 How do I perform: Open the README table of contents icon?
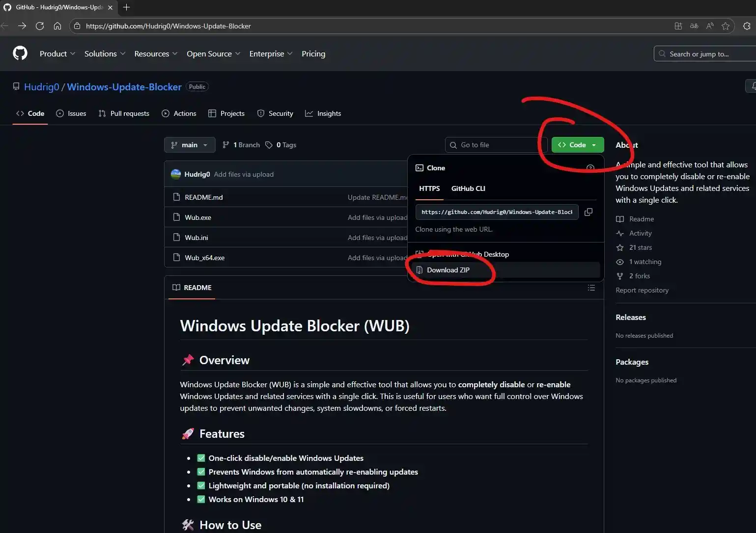click(591, 288)
